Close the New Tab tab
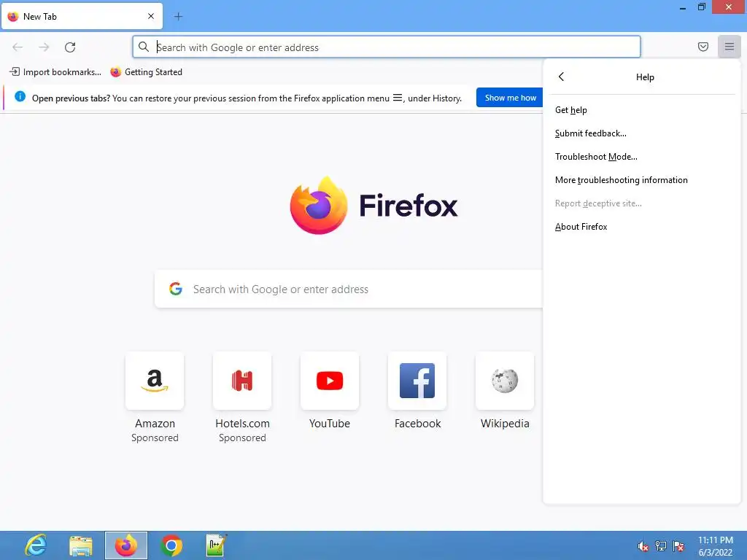 tap(150, 16)
